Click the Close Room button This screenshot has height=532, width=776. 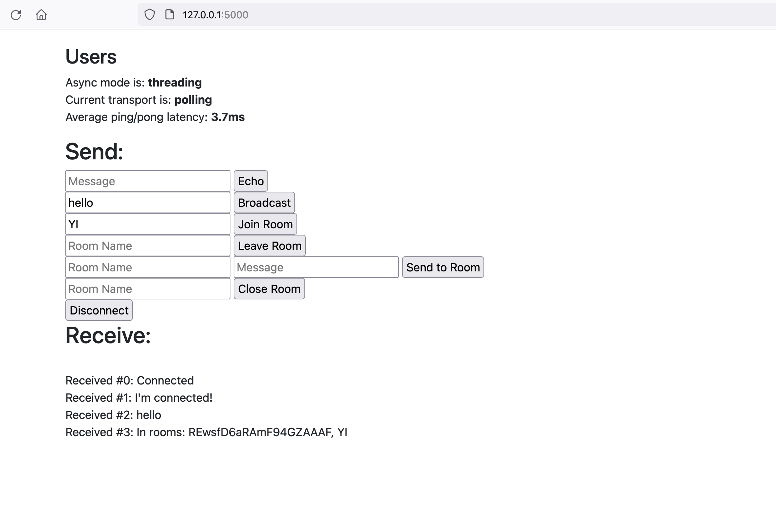coord(269,289)
